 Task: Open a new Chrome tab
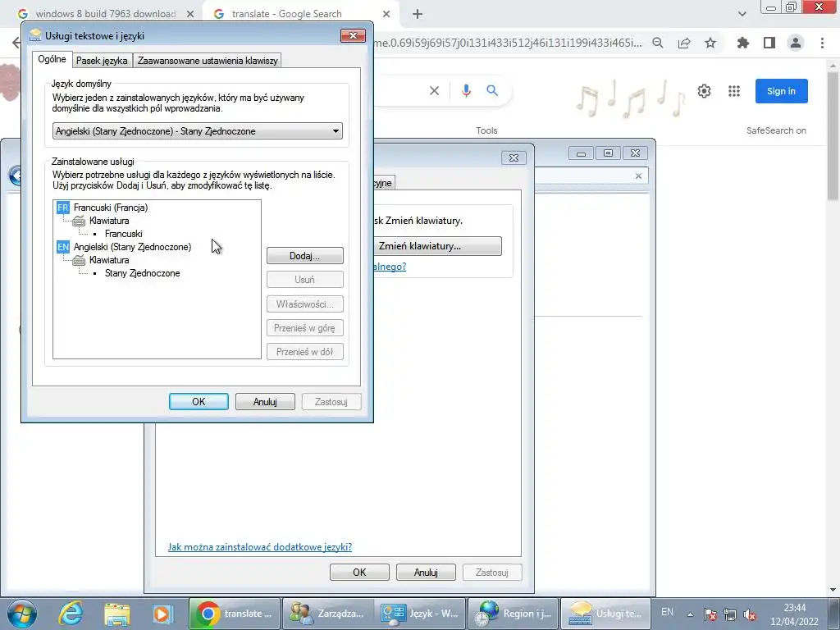pyautogui.click(x=418, y=14)
